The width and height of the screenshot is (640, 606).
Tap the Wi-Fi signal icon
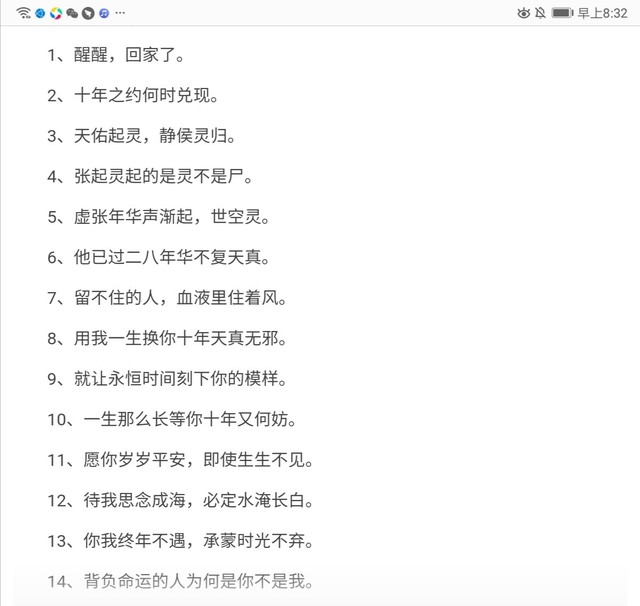pyautogui.click(x=23, y=12)
